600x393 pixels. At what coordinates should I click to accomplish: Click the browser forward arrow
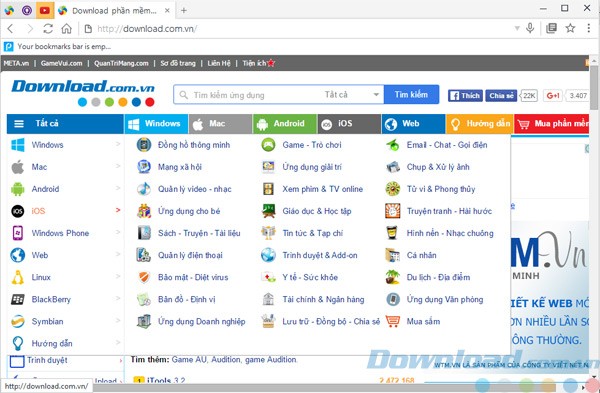(x=29, y=28)
